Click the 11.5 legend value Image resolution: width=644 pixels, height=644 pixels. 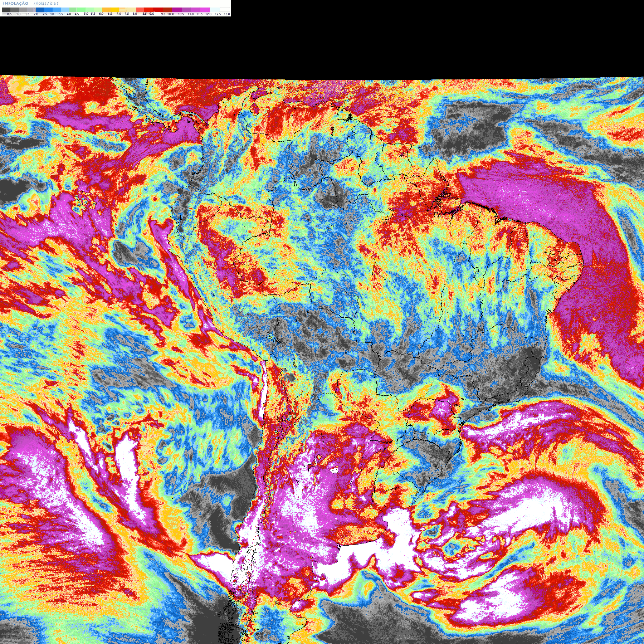pos(200,14)
